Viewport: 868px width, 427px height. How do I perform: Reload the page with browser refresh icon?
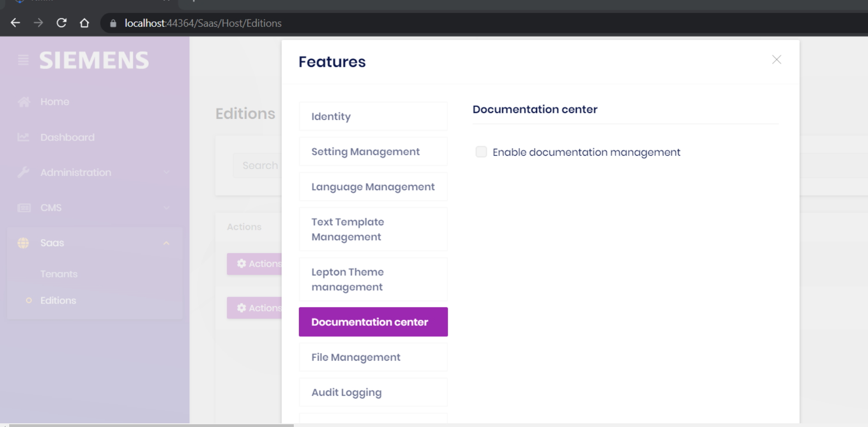point(61,23)
